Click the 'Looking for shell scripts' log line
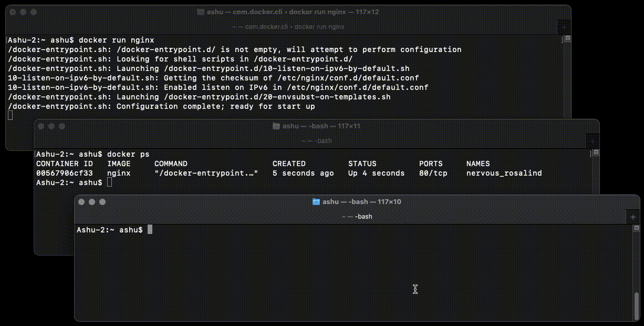Image resolution: width=644 pixels, height=326 pixels. 180,59
